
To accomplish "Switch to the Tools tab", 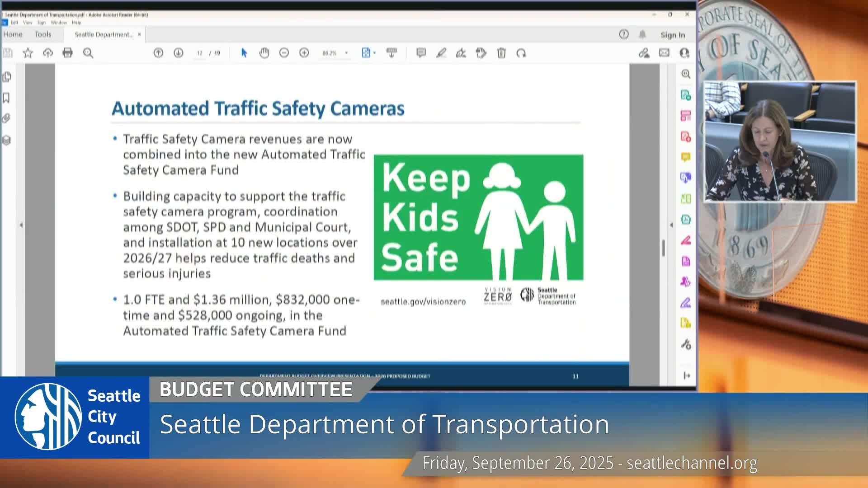I will [x=42, y=34].
